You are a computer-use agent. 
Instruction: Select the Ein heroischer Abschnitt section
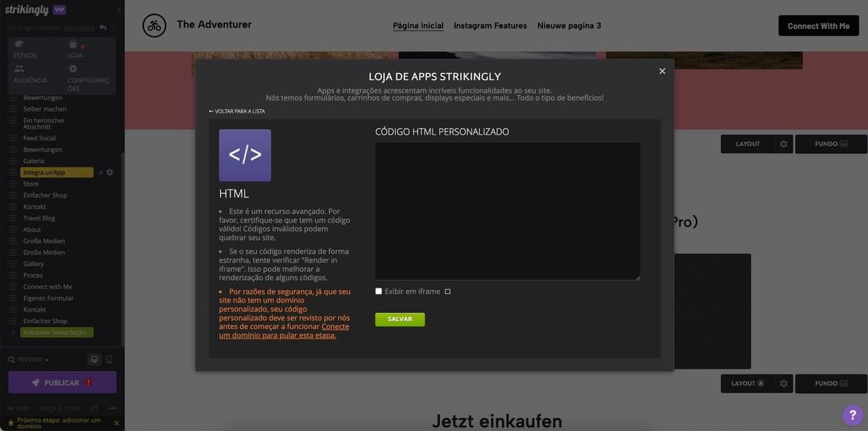(44, 123)
